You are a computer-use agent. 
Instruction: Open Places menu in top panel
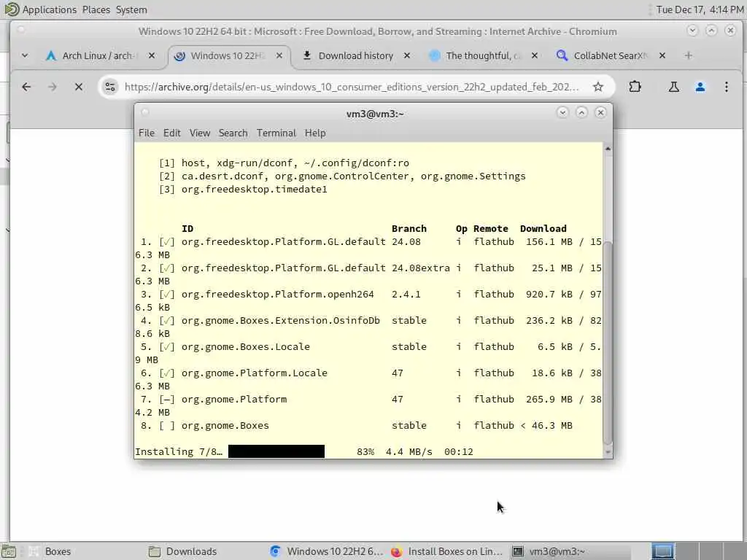point(96,9)
